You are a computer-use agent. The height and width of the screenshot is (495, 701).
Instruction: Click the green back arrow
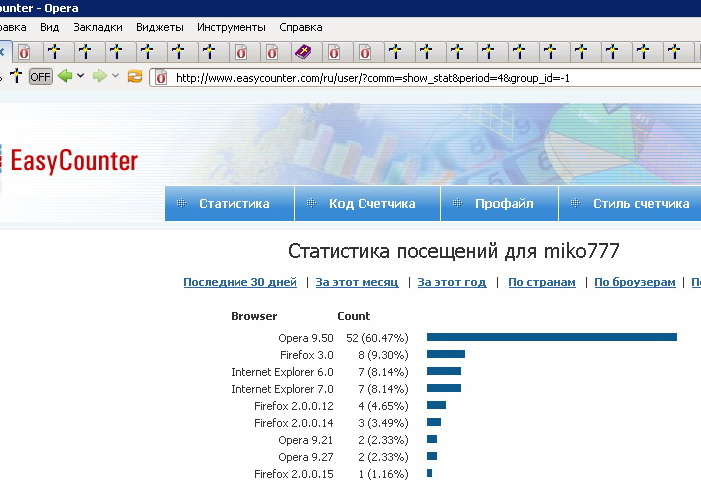65,77
